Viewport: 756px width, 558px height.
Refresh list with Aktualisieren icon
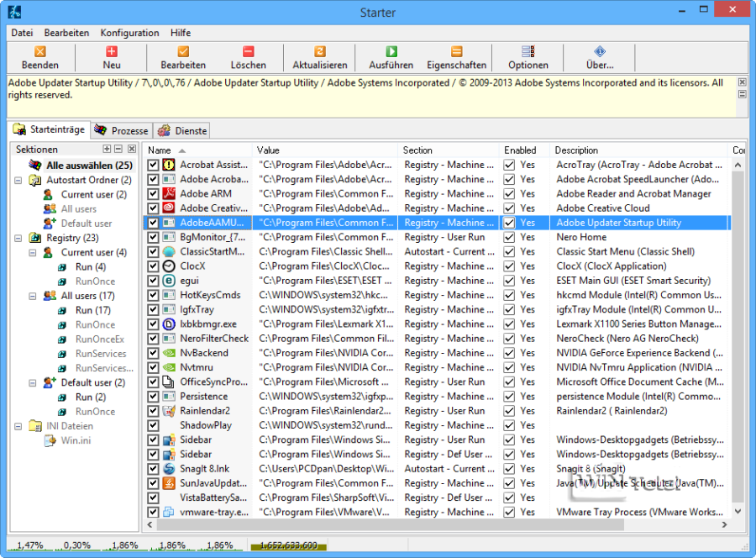[x=319, y=52]
